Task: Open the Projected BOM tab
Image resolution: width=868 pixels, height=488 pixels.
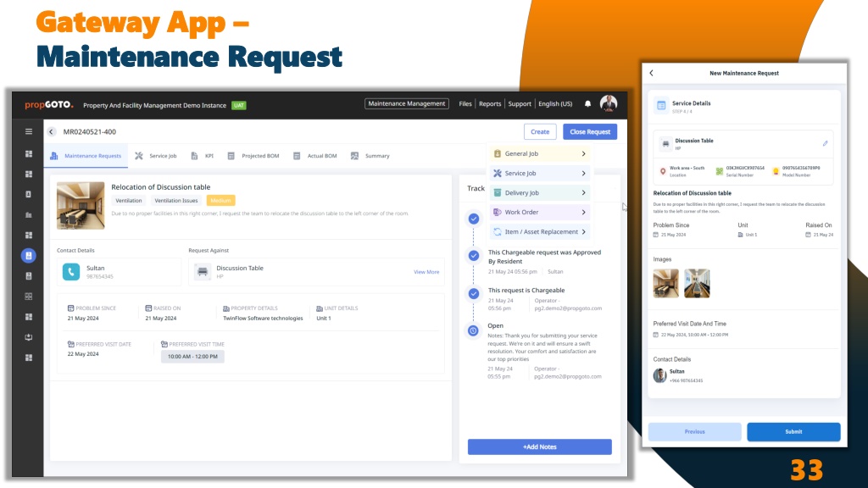Action: click(253, 156)
